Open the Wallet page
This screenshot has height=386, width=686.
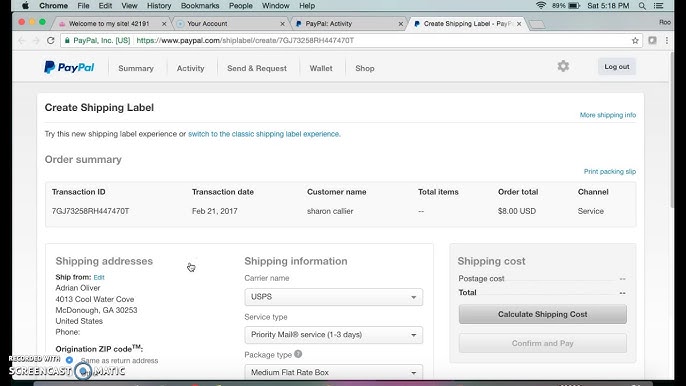321,68
